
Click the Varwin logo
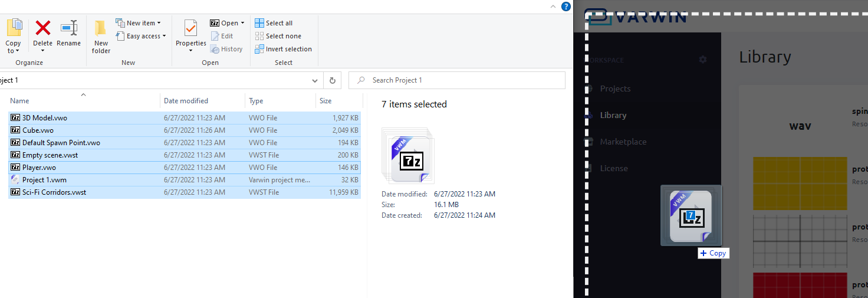point(637,17)
